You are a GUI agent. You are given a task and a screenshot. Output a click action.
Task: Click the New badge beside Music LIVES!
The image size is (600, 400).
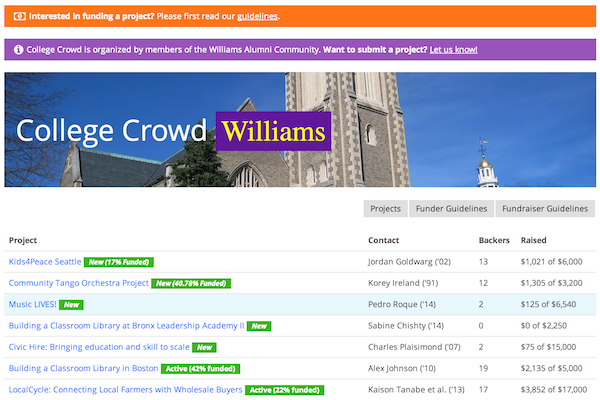[x=71, y=305]
